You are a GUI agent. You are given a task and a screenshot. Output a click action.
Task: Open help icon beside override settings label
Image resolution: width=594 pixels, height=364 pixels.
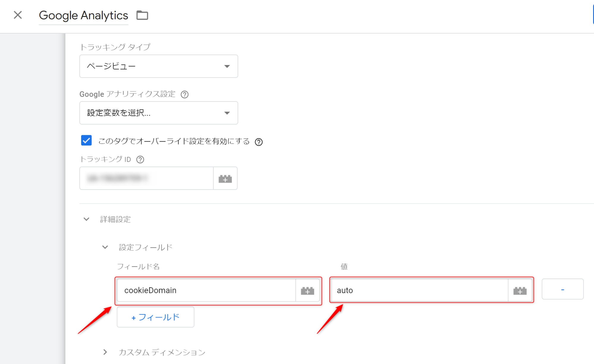[259, 142]
